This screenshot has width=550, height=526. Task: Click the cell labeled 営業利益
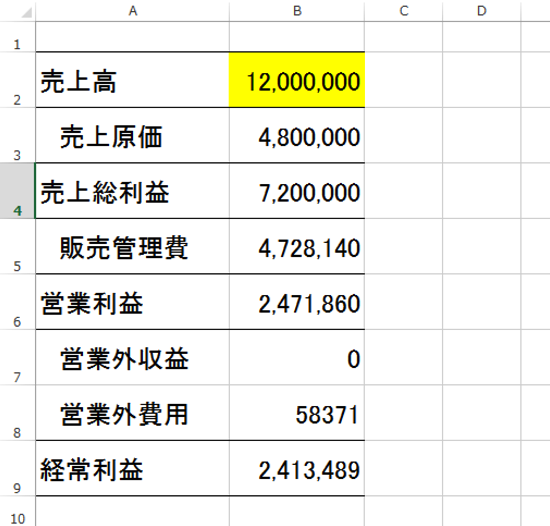coord(132,302)
